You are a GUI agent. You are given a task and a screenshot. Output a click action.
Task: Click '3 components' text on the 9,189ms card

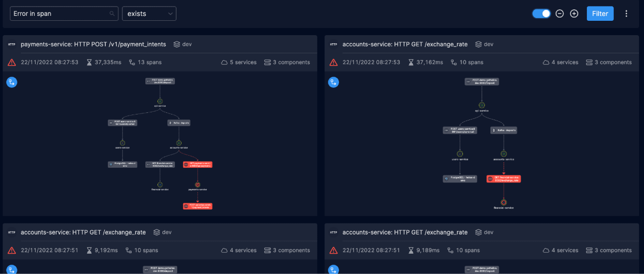click(x=613, y=250)
